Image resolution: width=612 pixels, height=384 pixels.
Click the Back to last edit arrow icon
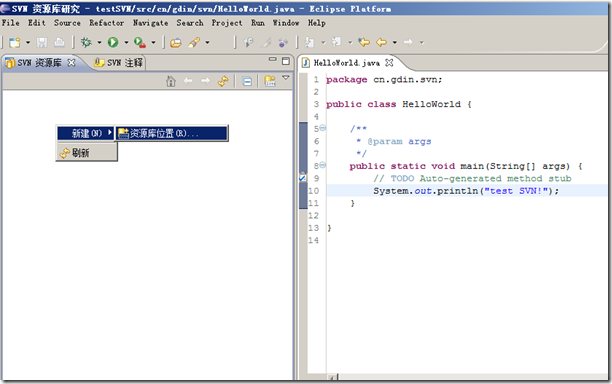(364, 42)
